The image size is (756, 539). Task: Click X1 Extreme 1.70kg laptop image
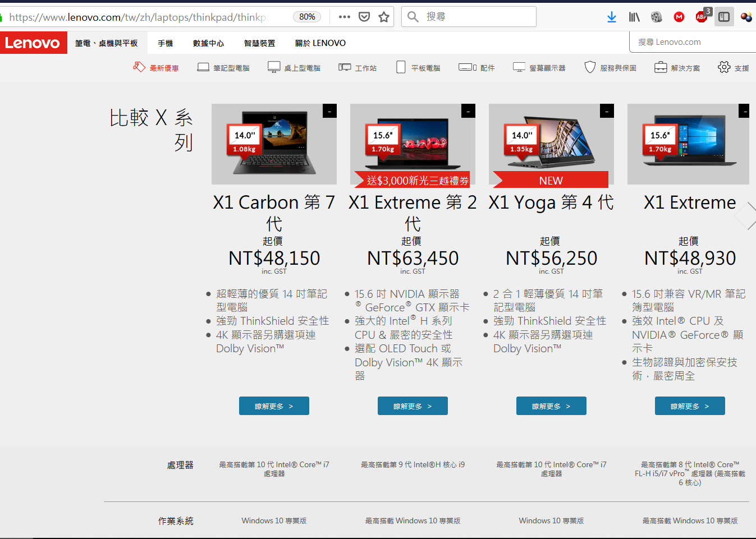tap(688, 144)
